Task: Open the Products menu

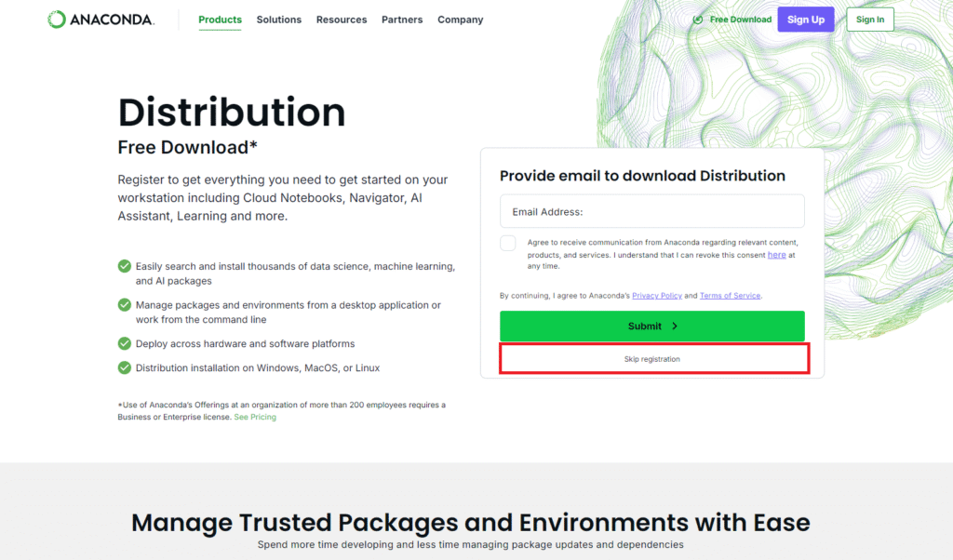Action: 220,20
